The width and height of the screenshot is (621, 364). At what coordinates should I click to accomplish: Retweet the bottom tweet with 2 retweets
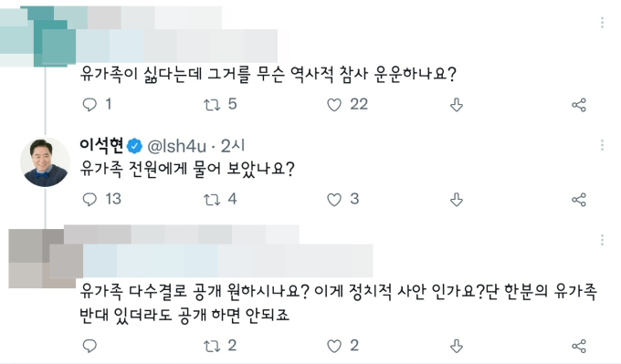coord(212,346)
